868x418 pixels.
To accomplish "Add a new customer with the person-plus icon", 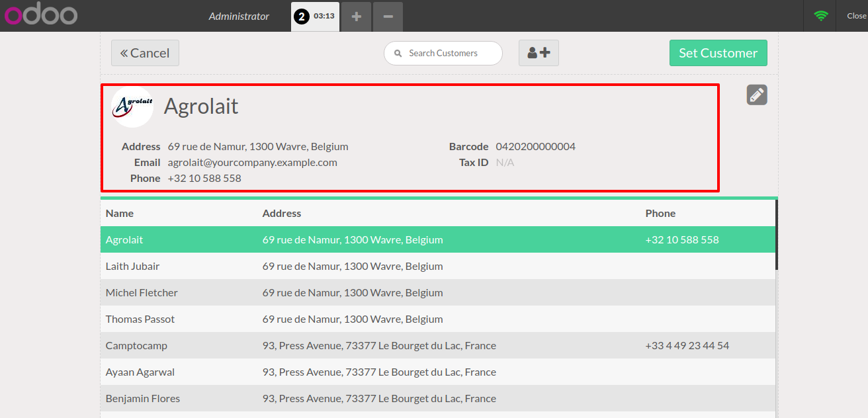I will coord(539,53).
